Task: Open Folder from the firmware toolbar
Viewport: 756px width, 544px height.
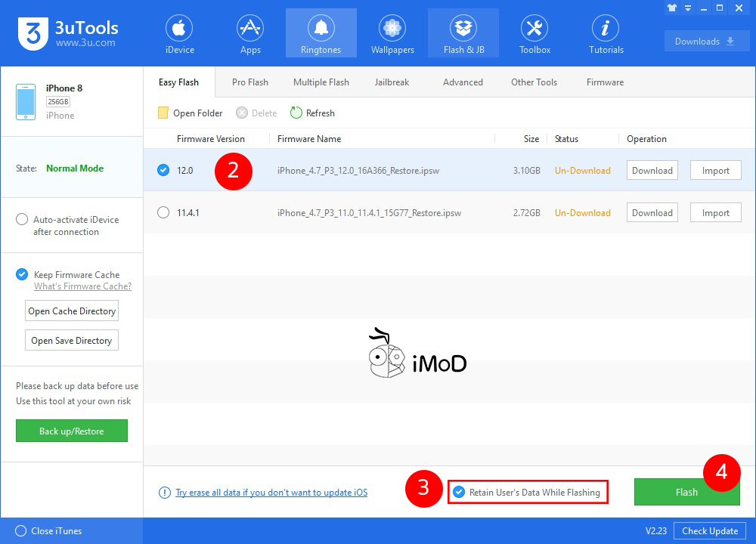Action: (190, 113)
